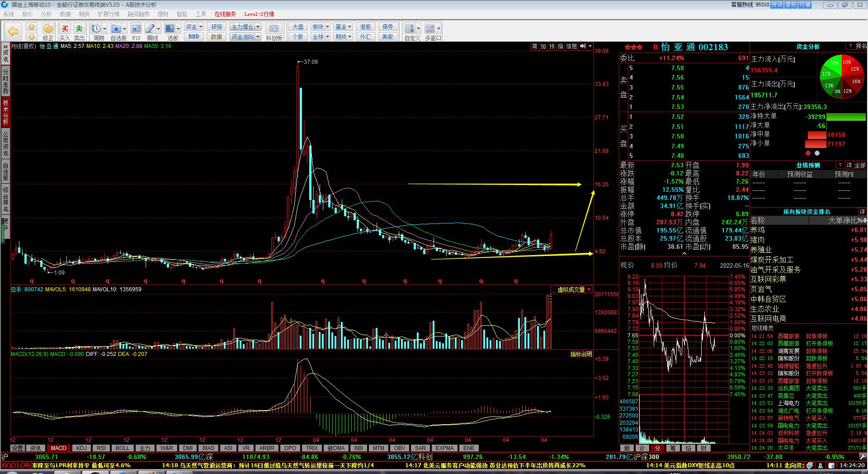Toggle the 预 forecast button

(x=552, y=46)
